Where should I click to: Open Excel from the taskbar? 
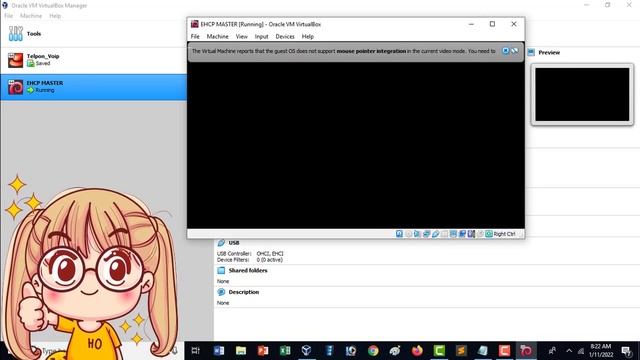click(285, 351)
